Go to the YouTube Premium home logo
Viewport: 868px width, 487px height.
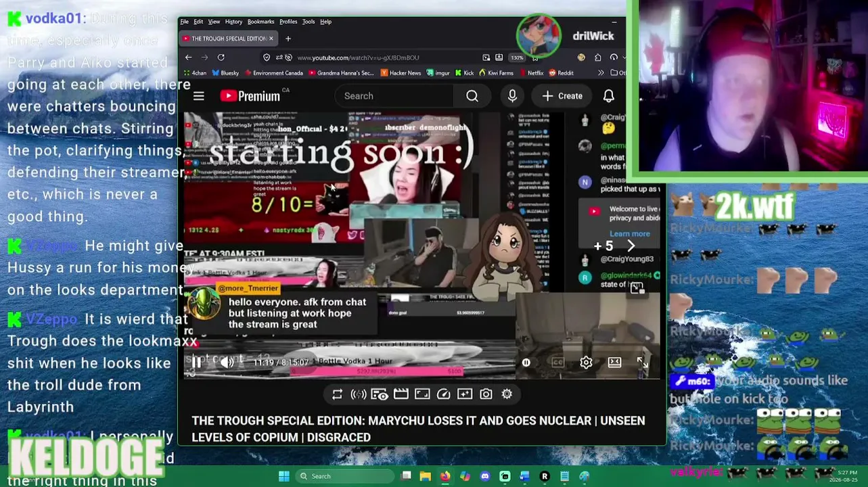point(250,96)
